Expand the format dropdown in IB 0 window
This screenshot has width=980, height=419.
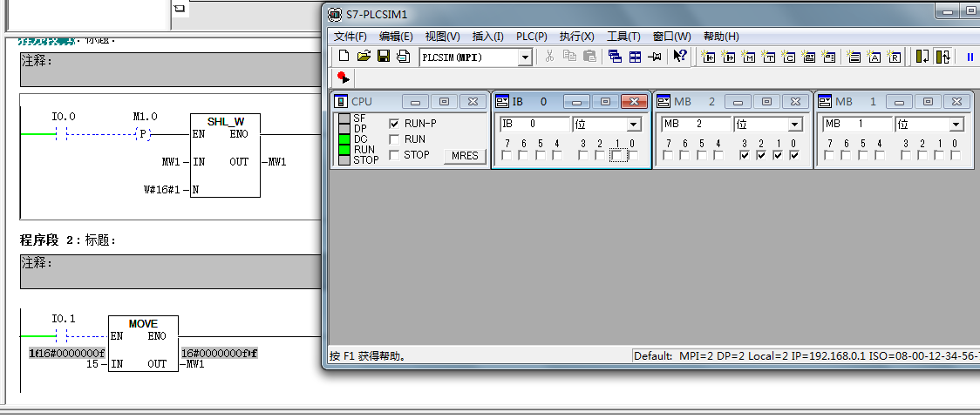click(634, 125)
